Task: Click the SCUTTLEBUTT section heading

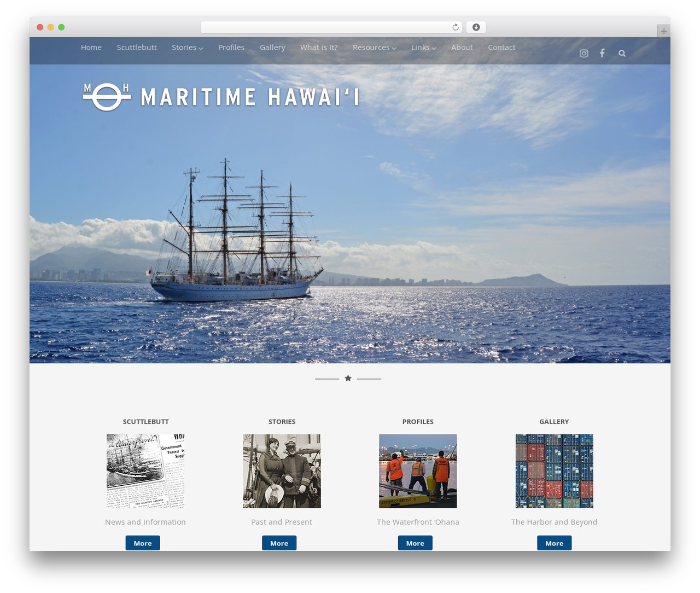Action: click(145, 422)
